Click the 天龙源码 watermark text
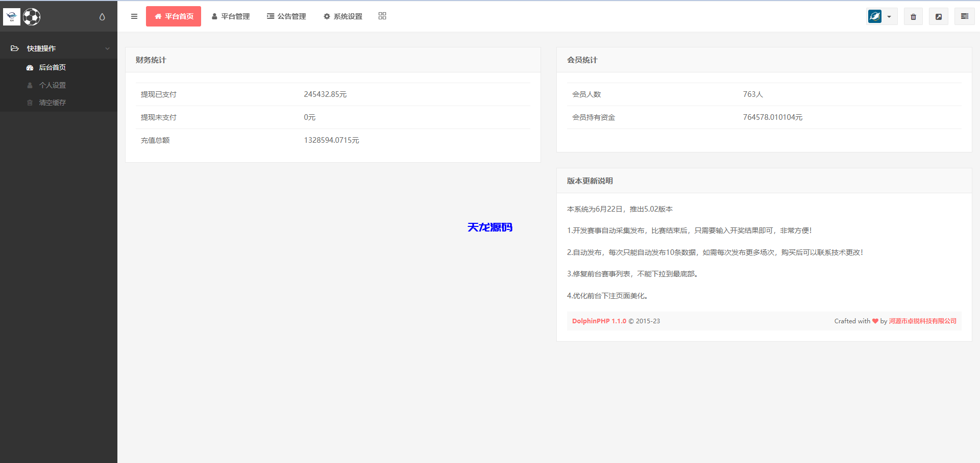 click(489, 227)
